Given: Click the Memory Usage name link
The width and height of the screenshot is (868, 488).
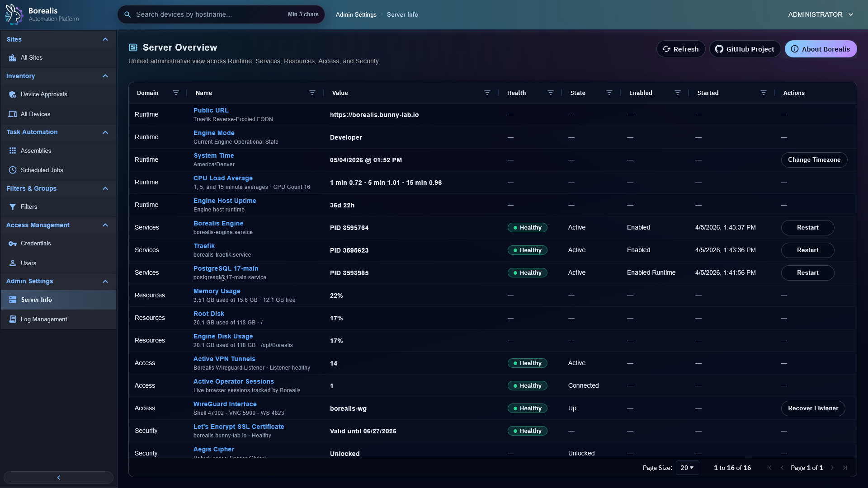Looking at the screenshot, I should 217,291.
